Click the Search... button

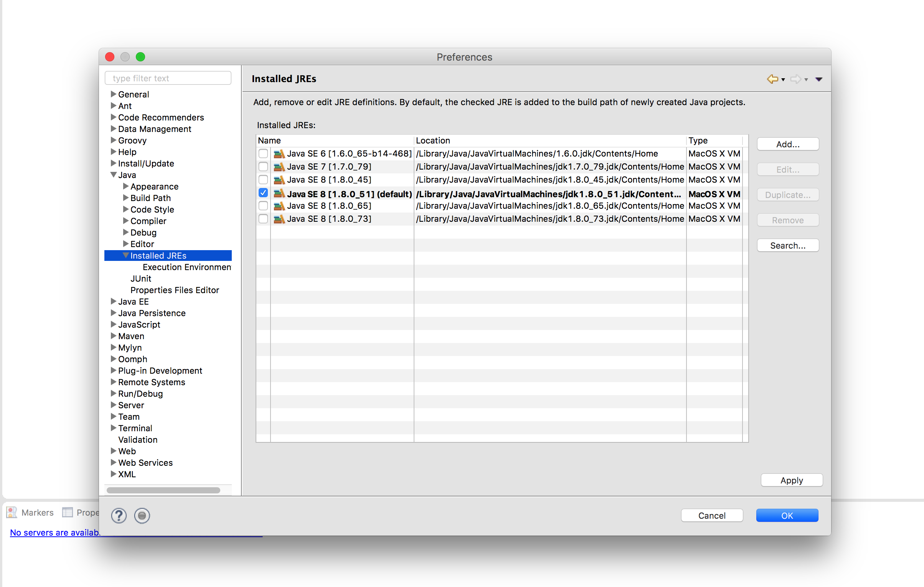coord(788,246)
